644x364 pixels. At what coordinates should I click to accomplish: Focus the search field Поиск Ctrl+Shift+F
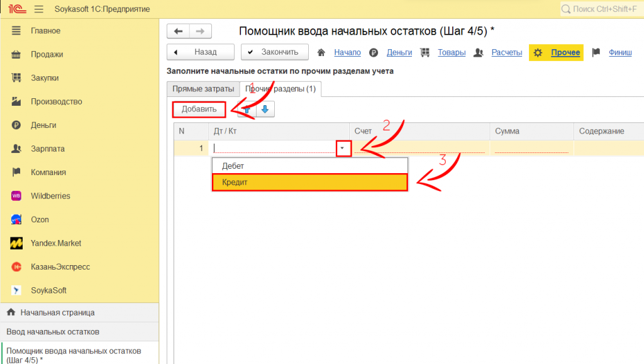(601, 9)
